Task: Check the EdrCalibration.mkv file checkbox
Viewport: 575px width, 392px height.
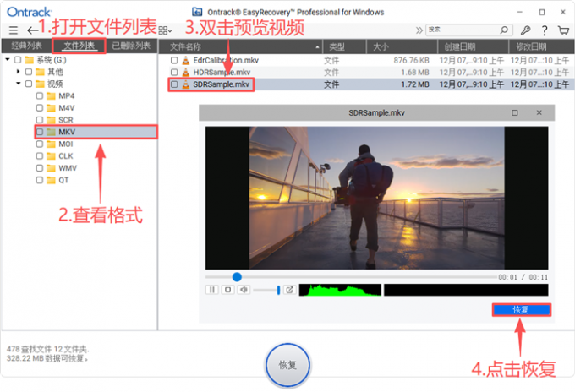Action: click(174, 60)
